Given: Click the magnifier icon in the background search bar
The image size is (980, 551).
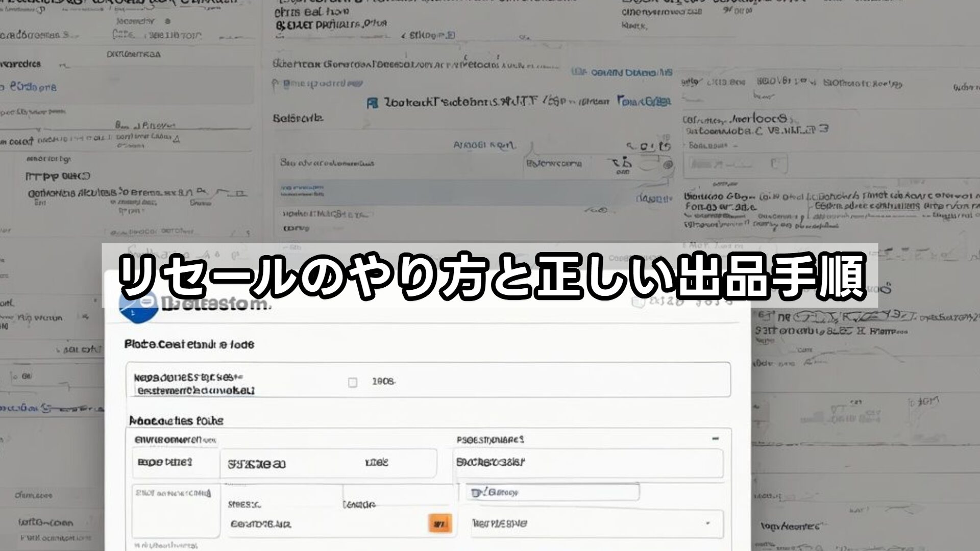Looking at the screenshot, I should [628, 145].
